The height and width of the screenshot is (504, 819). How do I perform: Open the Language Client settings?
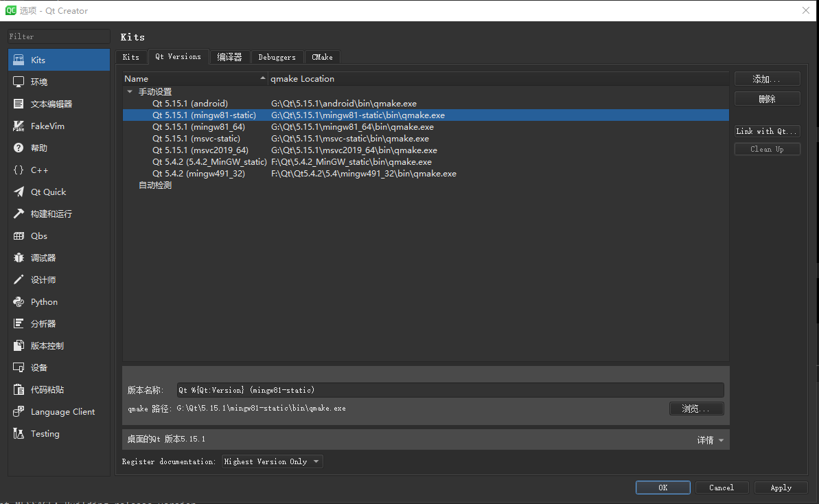click(x=62, y=411)
